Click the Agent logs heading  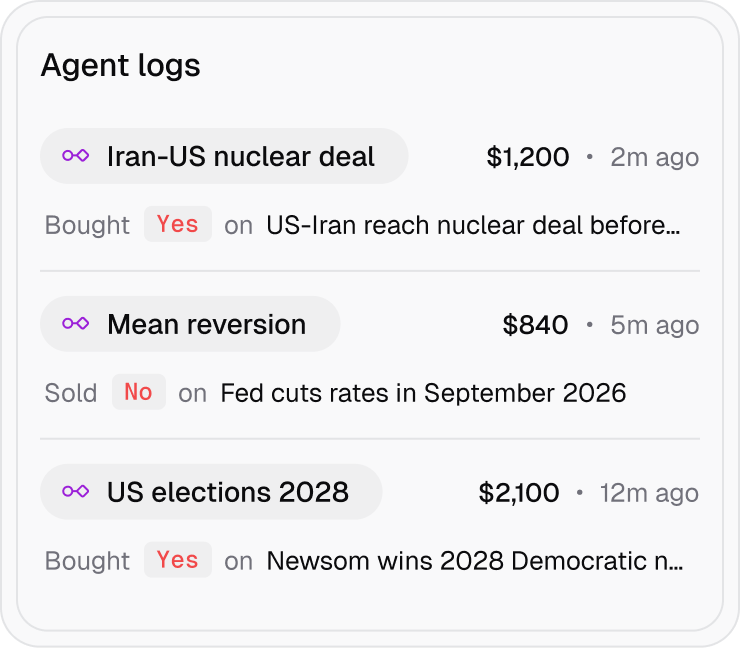coord(121,65)
